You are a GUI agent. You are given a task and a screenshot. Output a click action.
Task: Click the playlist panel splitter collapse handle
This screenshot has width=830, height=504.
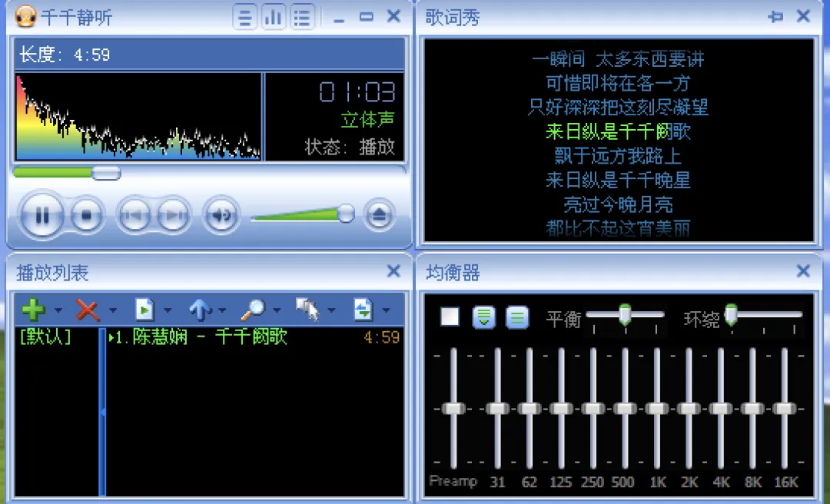tap(103, 412)
